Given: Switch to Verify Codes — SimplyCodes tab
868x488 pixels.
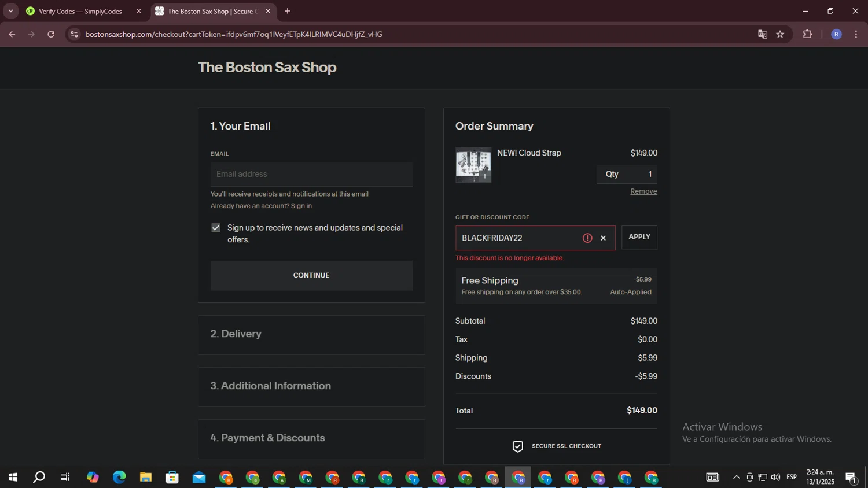Looking at the screenshot, I should [80, 11].
